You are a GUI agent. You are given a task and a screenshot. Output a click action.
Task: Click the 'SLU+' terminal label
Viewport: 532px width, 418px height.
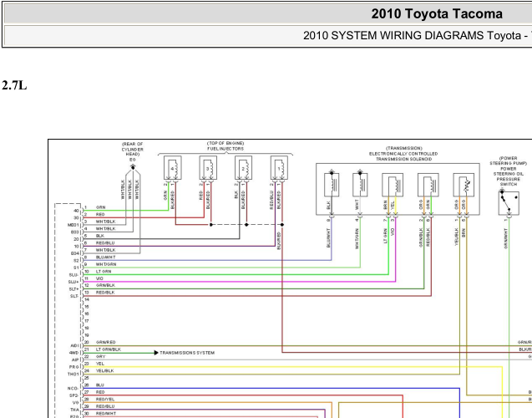coord(73,282)
